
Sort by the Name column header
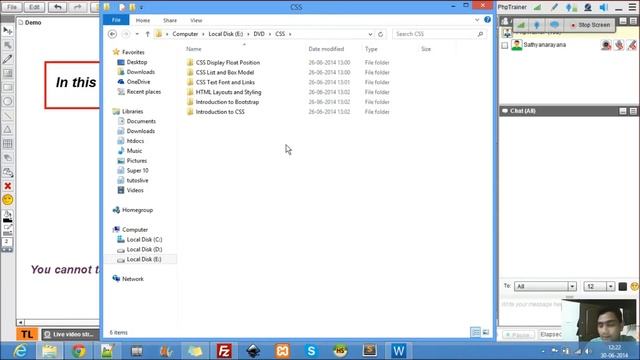(193, 49)
